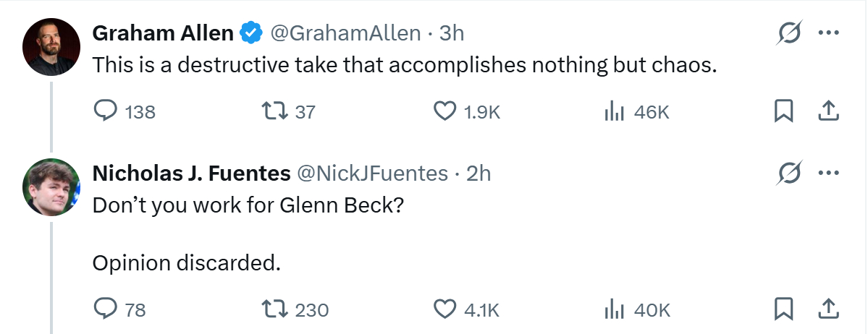Like the 'Opinion discarded' tweet
The image size is (868, 334).
pos(443,309)
